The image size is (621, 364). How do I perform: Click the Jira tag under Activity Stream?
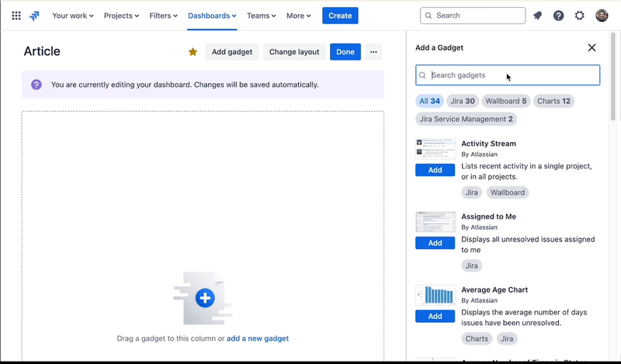[x=471, y=192]
